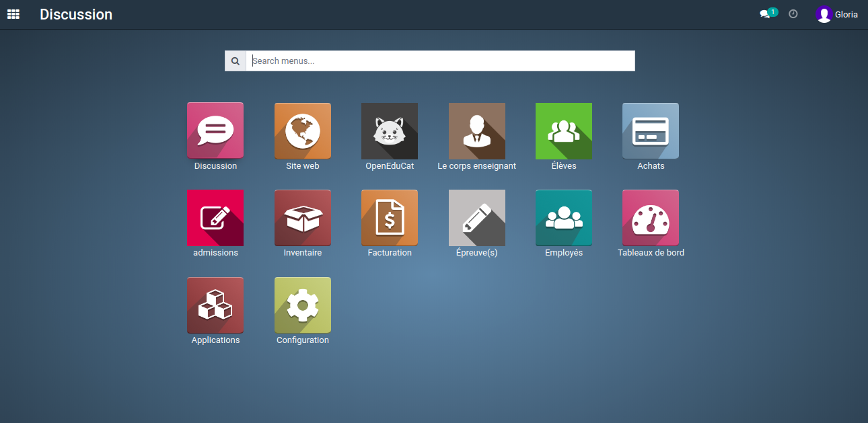Open Tableaux de bord gauge icon
The height and width of the screenshot is (423, 868).
click(x=651, y=218)
